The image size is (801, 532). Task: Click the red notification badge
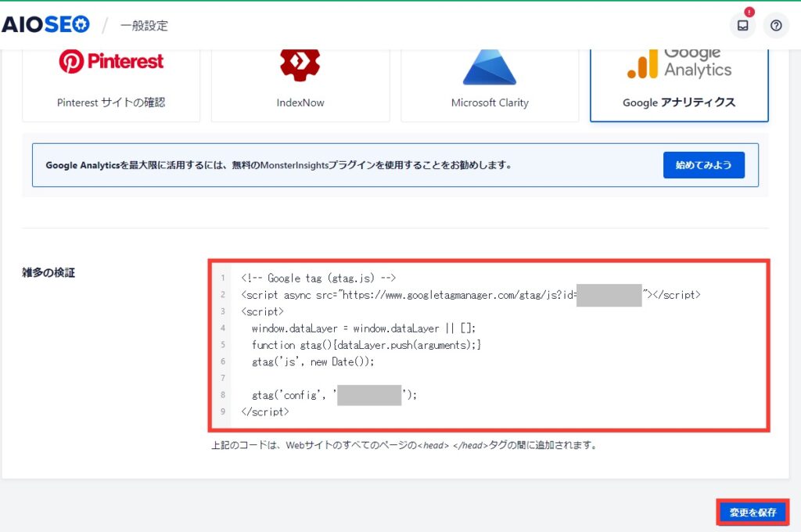click(x=749, y=12)
